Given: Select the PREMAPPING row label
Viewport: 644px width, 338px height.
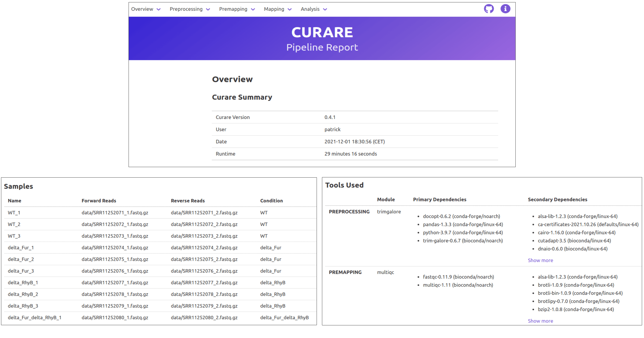Looking at the screenshot, I should tap(345, 272).
